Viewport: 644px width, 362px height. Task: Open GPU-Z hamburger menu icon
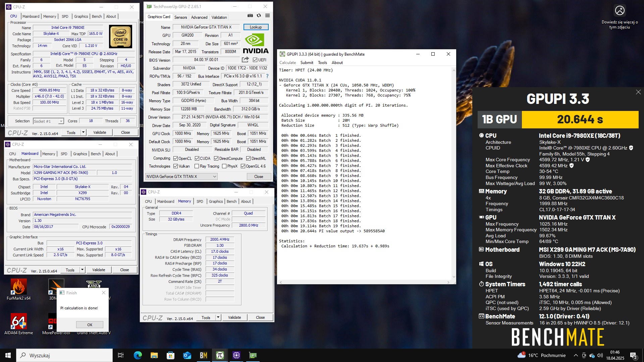[x=267, y=15]
